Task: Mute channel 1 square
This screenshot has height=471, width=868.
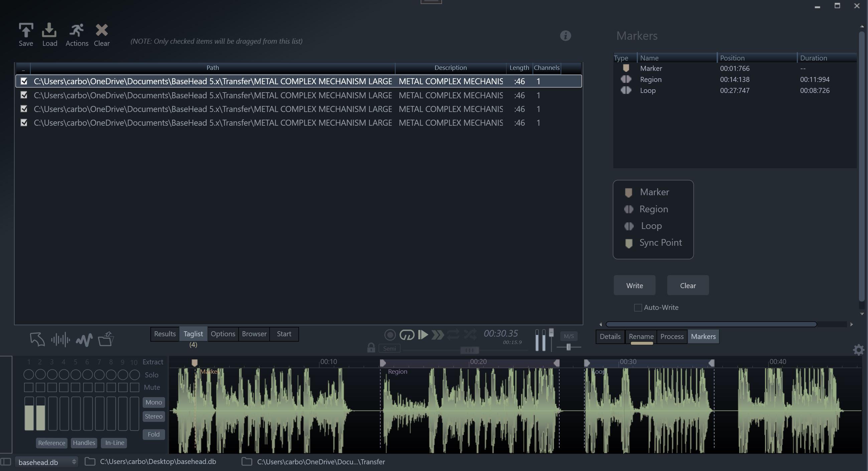Action: point(29,387)
